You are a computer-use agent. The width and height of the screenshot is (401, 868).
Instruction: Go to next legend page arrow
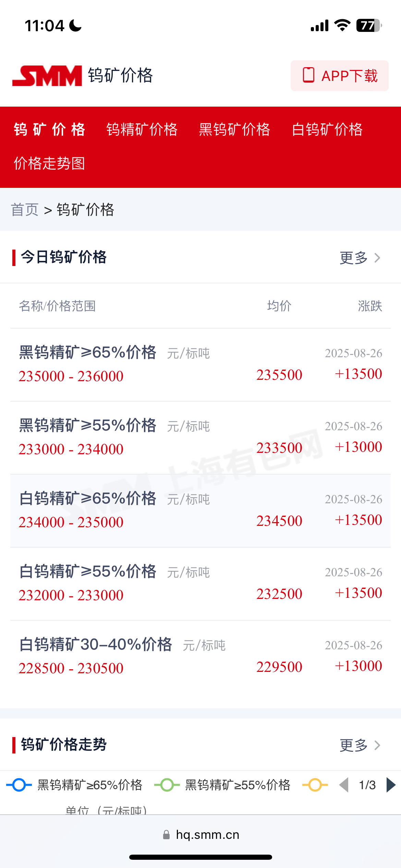coord(391,785)
